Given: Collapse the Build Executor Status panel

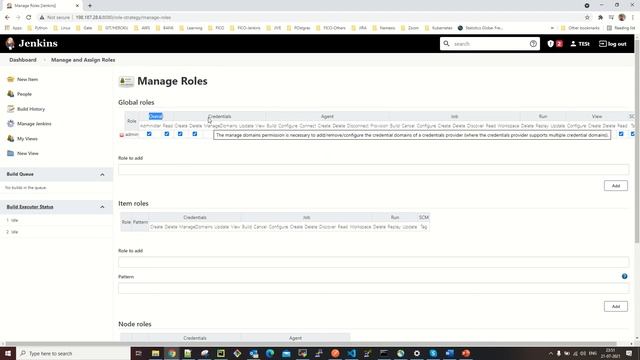Looking at the screenshot, I should coord(102,207).
